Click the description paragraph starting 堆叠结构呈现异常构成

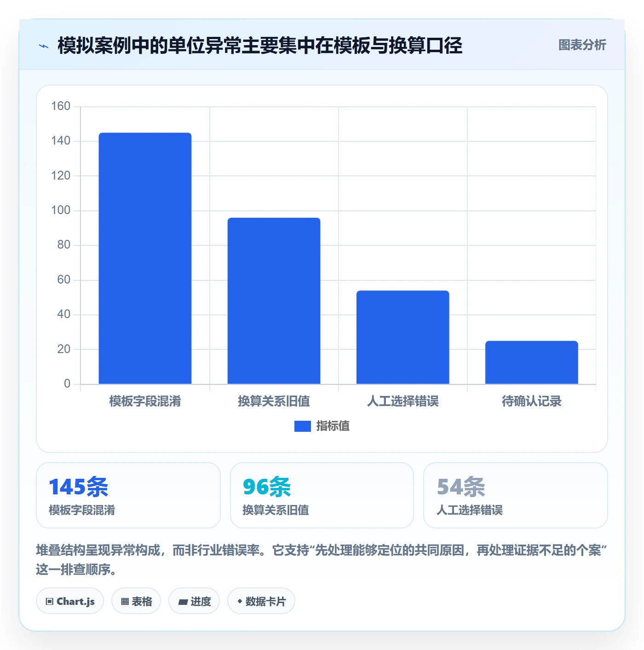click(x=322, y=560)
